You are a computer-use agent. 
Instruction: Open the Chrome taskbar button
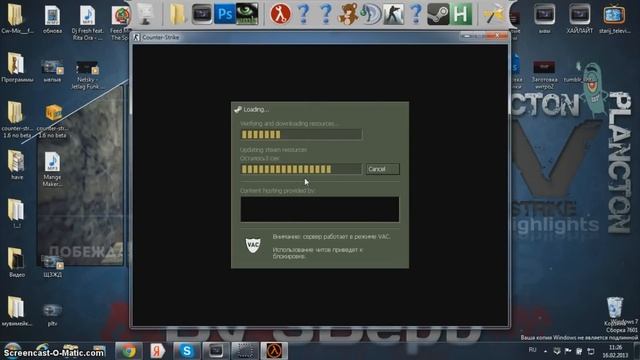click(x=129, y=351)
